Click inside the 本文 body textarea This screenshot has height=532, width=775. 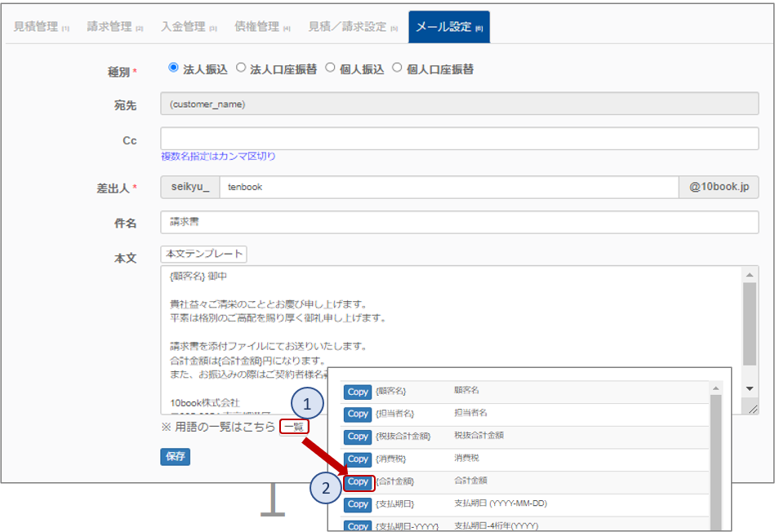(x=451, y=340)
